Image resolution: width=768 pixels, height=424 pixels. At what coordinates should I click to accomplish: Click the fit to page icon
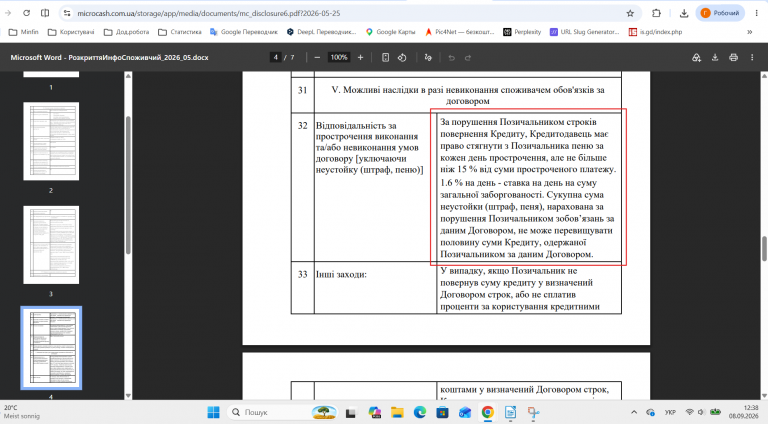coord(385,57)
